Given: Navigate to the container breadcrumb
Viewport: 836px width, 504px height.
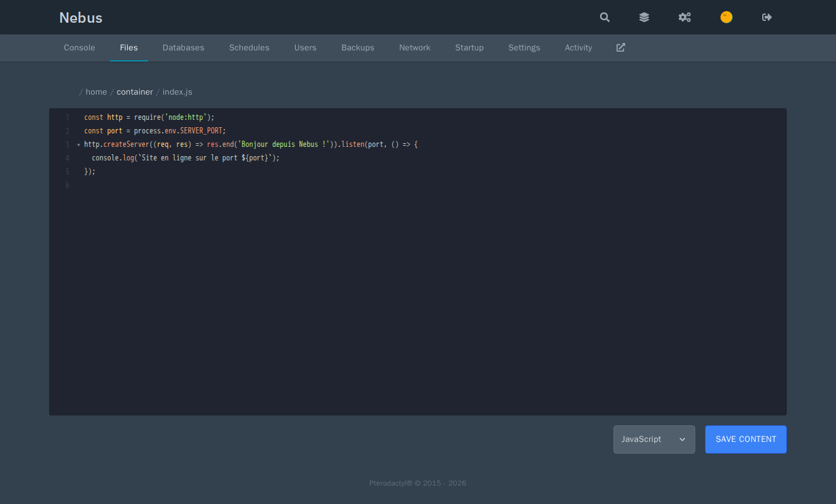Looking at the screenshot, I should tap(135, 92).
